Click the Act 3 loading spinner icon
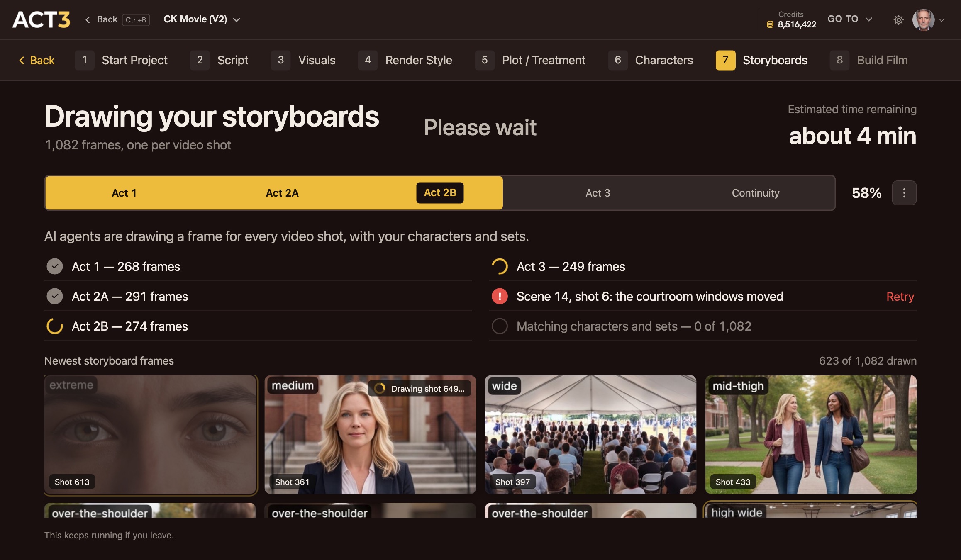This screenshot has width=961, height=560. click(x=500, y=266)
